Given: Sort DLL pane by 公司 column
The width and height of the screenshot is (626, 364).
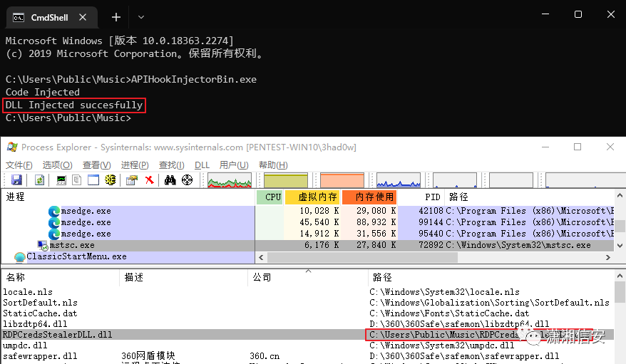Looking at the screenshot, I should [x=307, y=278].
